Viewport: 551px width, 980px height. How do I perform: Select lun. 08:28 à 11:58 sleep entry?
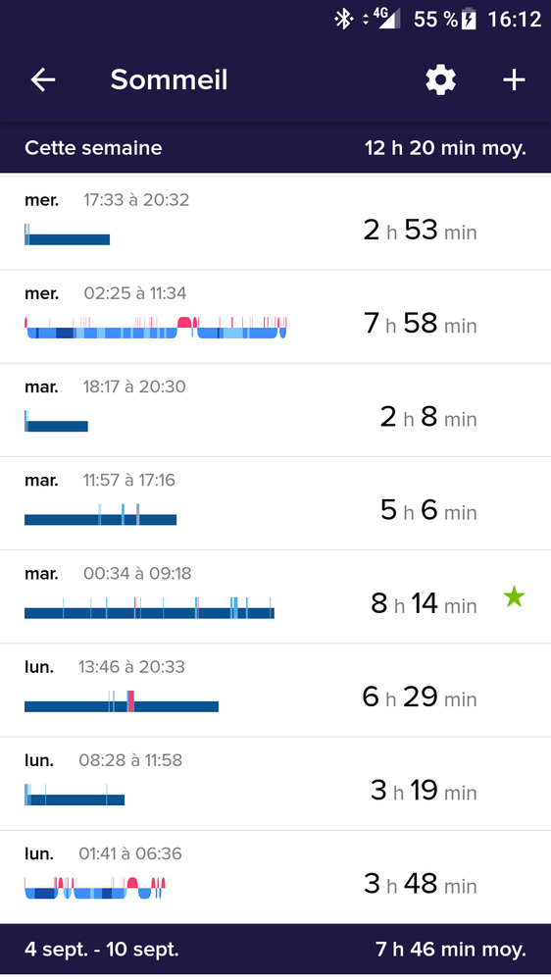(x=275, y=784)
